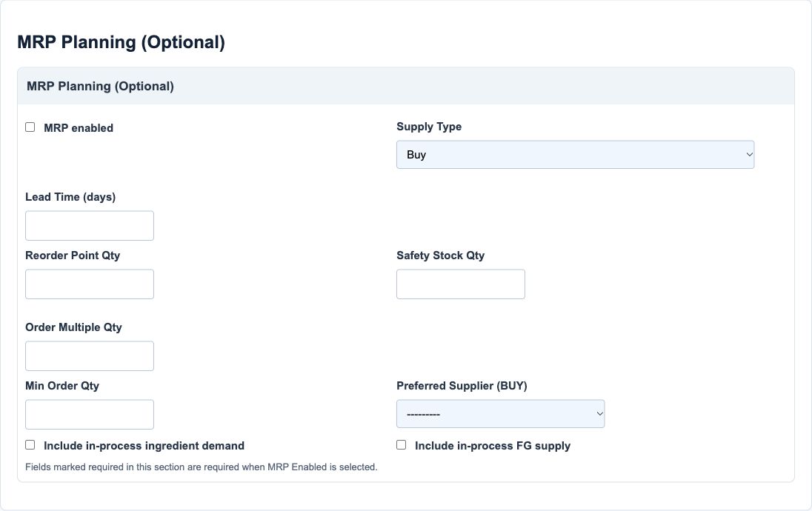Click the Reorder Point Qty label
Viewport: 812px width, 511px height.
[x=73, y=255]
